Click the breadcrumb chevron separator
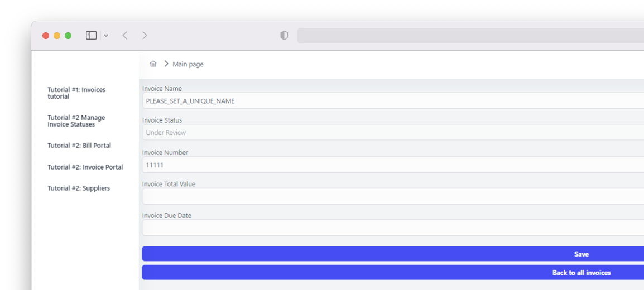 (166, 64)
